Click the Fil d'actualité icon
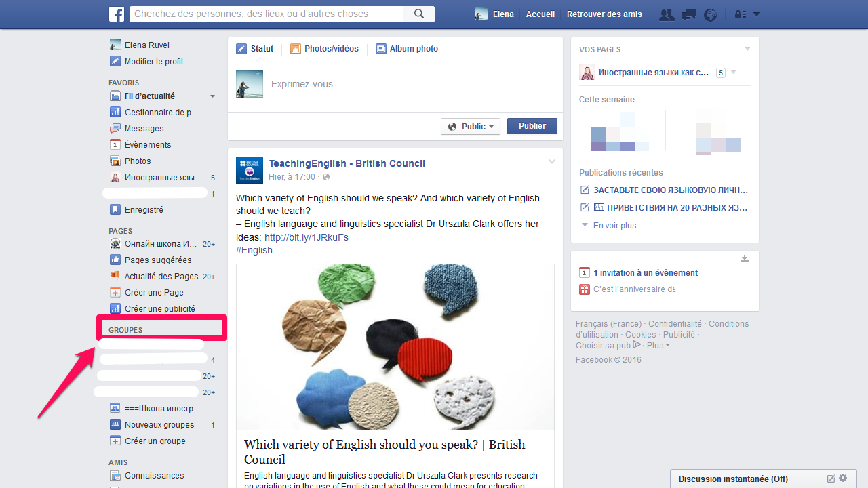 point(115,96)
